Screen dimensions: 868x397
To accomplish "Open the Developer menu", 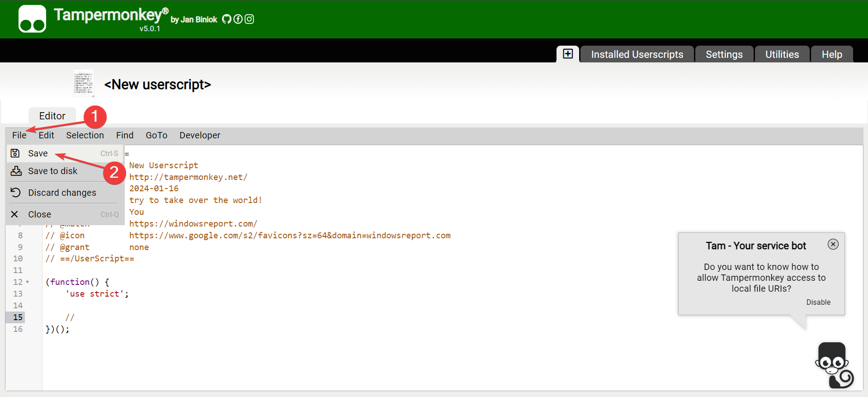I will click(200, 135).
